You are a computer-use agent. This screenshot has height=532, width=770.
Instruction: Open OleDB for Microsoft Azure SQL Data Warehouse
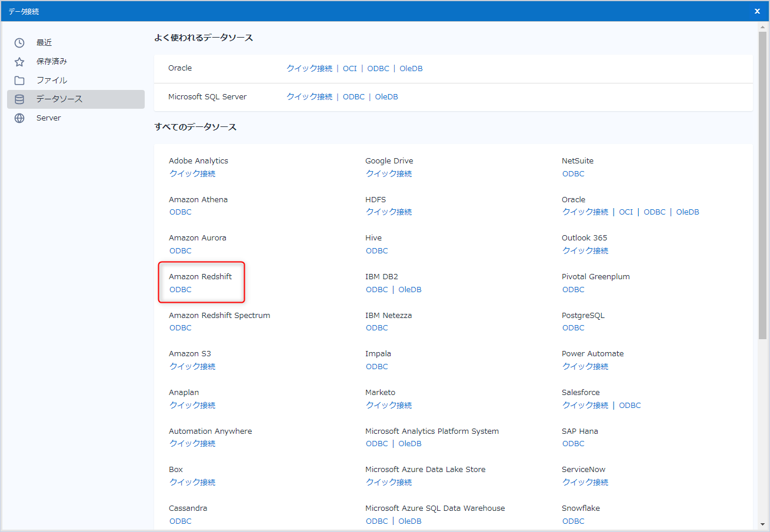click(409, 521)
